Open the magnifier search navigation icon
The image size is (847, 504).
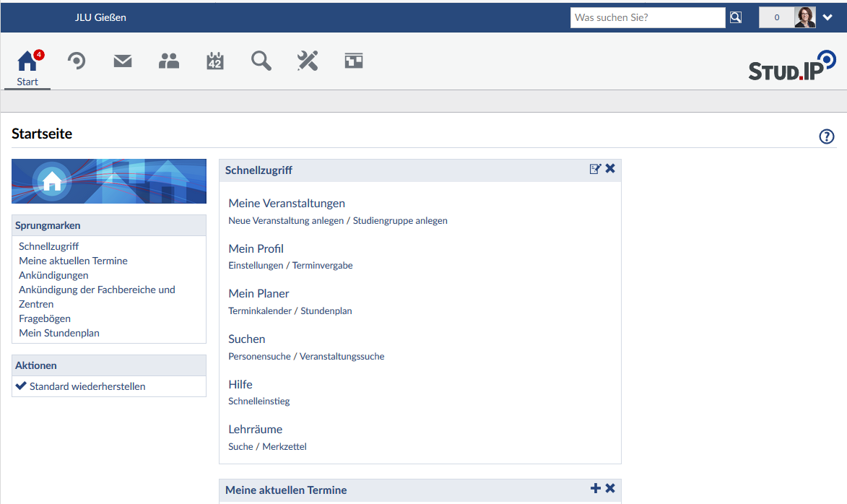(x=261, y=61)
